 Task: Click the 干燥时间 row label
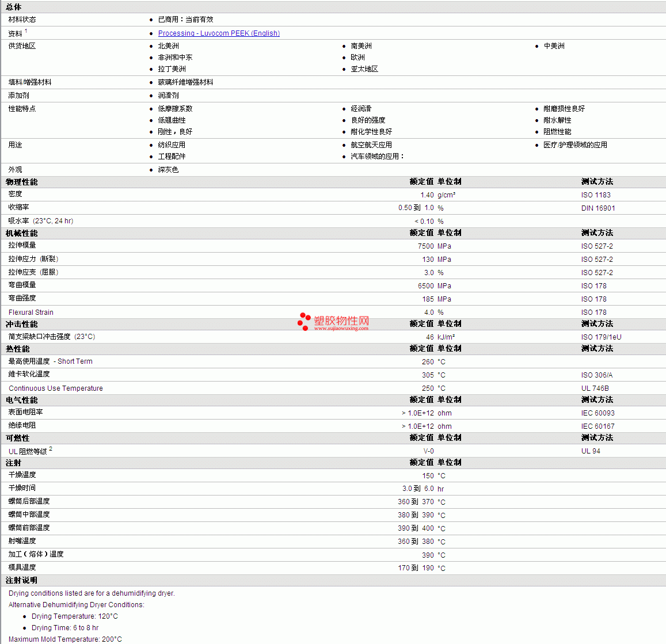pyautogui.click(x=22, y=488)
